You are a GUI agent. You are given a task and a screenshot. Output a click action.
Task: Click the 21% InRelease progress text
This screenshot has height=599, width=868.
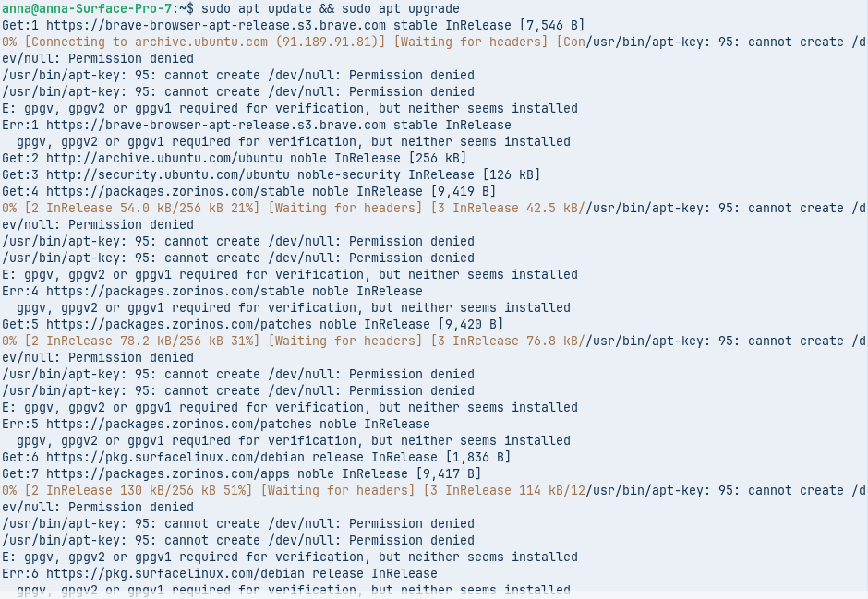click(240, 208)
